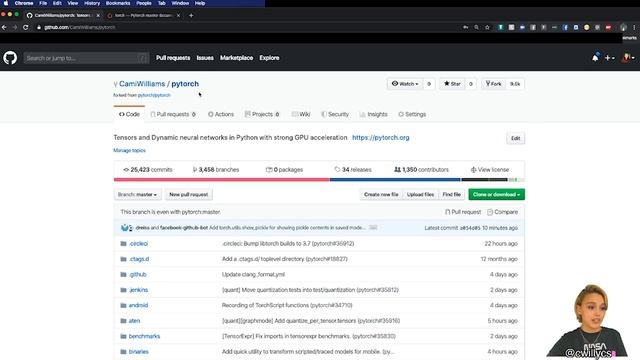Open Marketplace in top navigation
Screen dimensions: 640x360
tap(237, 58)
